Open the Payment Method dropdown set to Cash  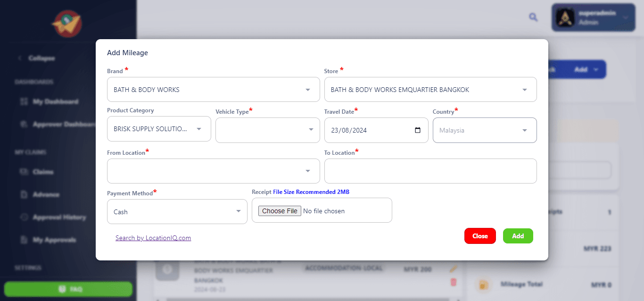177,211
